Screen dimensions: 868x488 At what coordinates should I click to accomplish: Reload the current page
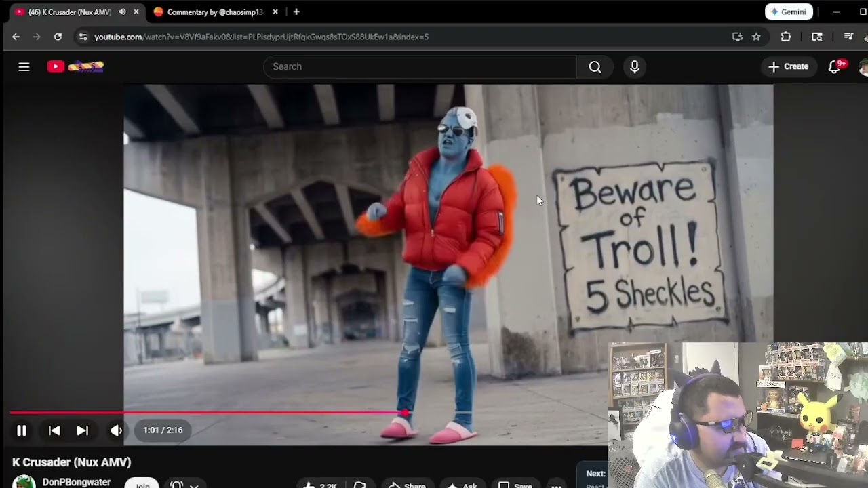(58, 37)
